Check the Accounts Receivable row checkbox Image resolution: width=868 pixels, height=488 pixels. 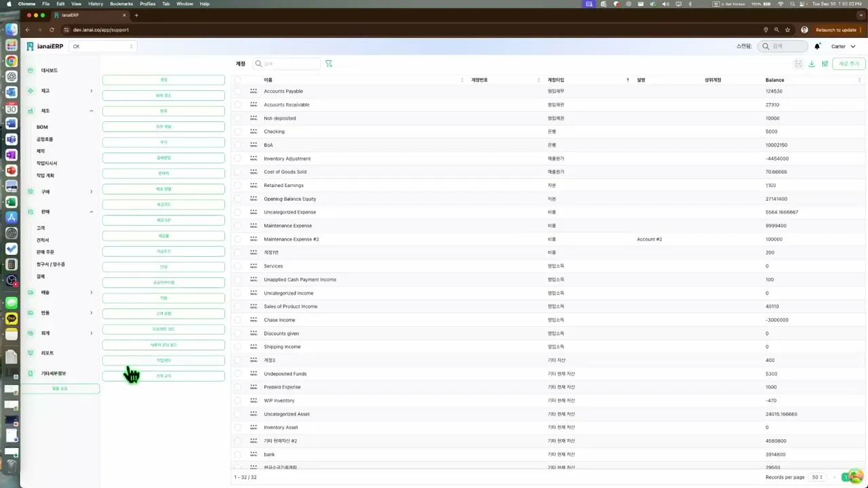click(x=238, y=104)
